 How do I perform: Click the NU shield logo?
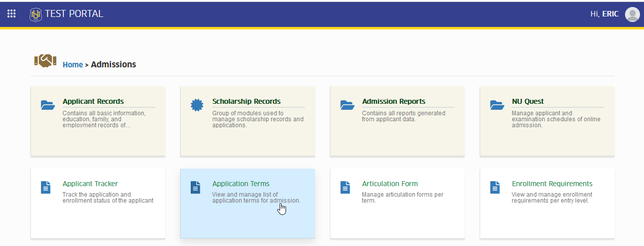pos(35,14)
